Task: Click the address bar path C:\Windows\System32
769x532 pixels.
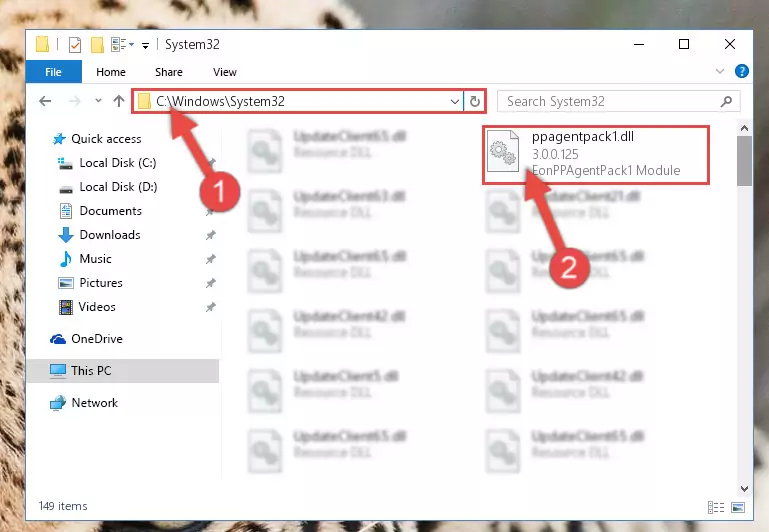Action: click(220, 101)
